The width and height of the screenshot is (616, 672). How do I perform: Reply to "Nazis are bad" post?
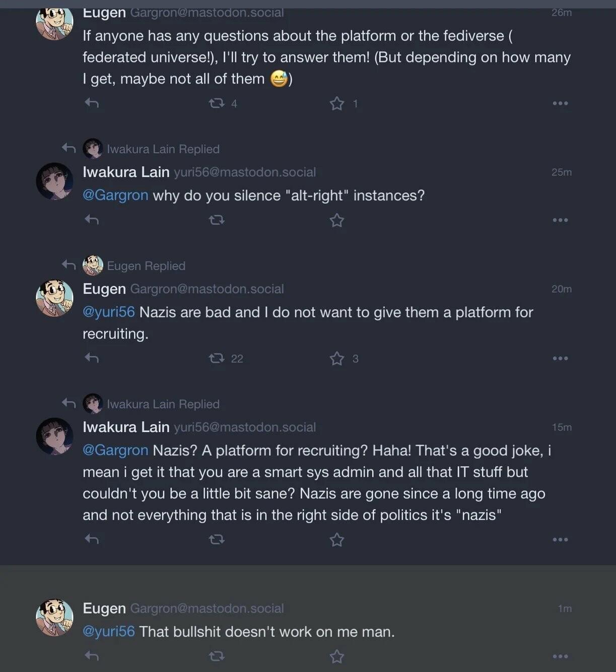point(92,358)
